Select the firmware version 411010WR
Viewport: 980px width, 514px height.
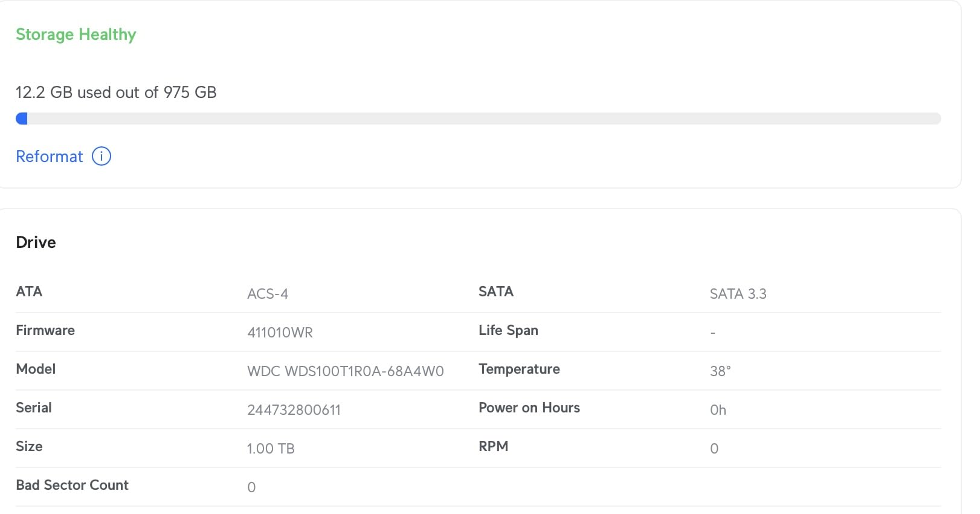tap(280, 333)
